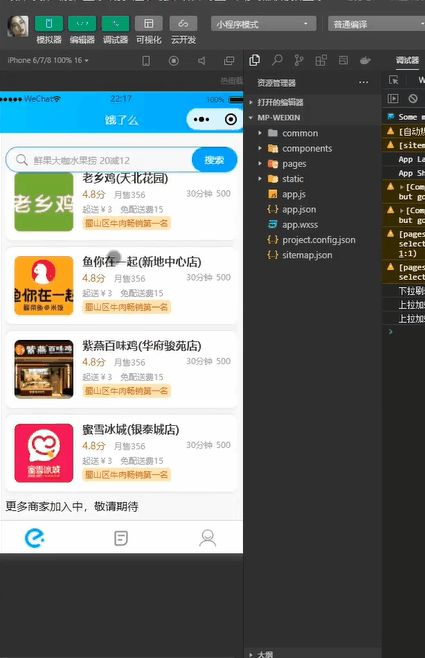
Task: Select the blue Ele.me home tab icon
Action: [x=34, y=538]
